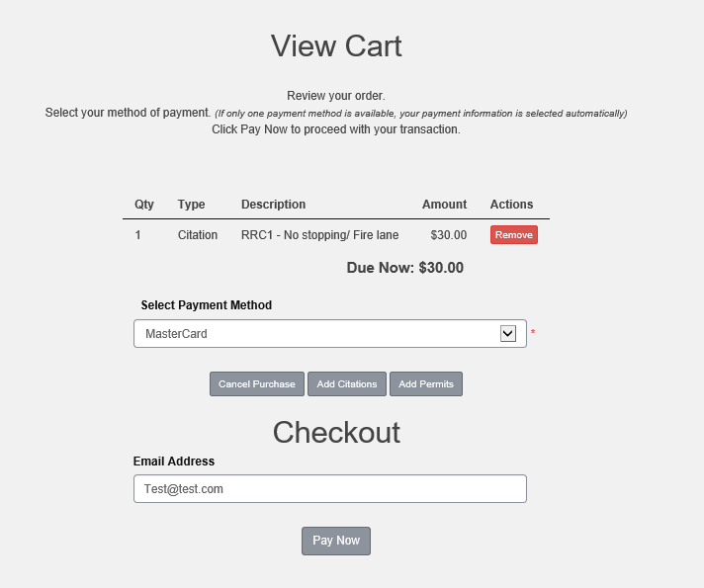Click Add Citations button
The image size is (704, 588).
tap(347, 383)
